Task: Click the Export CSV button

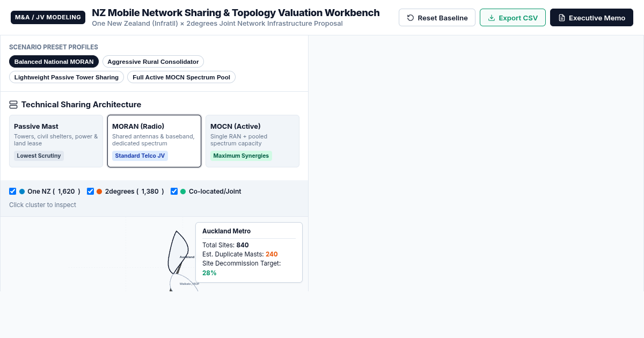Action: pyautogui.click(x=513, y=18)
